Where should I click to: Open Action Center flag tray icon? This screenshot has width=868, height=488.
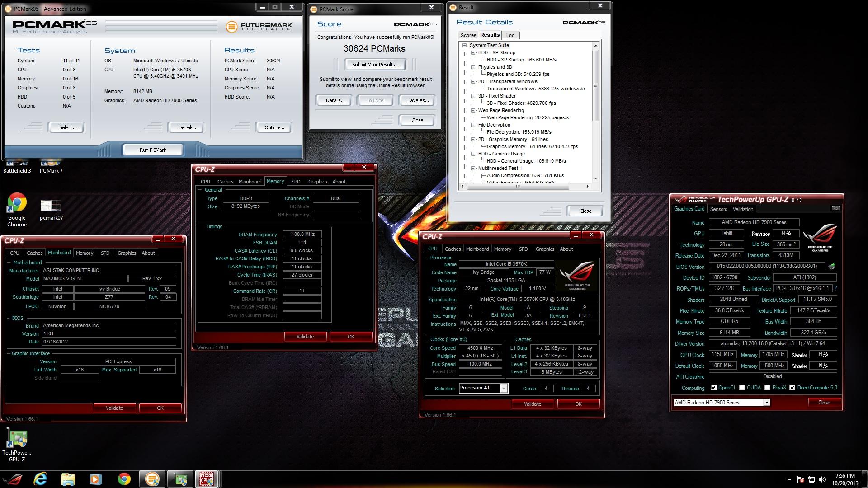click(x=801, y=479)
